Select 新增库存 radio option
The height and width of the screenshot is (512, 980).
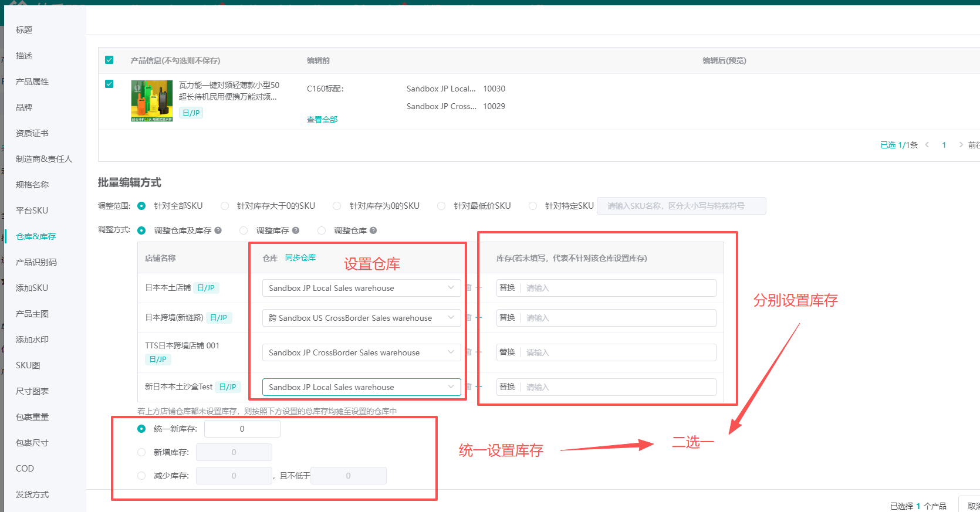tap(141, 452)
